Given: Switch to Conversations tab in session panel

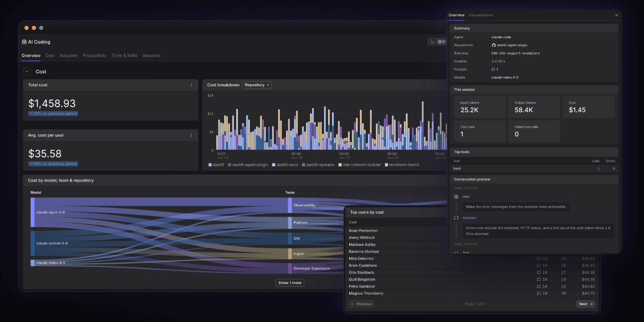Looking at the screenshot, I should (481, 15).
